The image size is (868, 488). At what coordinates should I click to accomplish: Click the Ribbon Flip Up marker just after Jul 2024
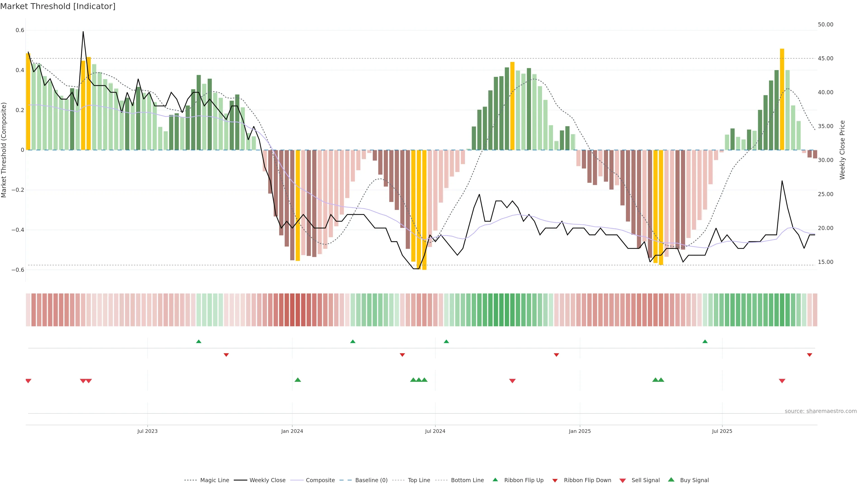(x=446, y=342)
